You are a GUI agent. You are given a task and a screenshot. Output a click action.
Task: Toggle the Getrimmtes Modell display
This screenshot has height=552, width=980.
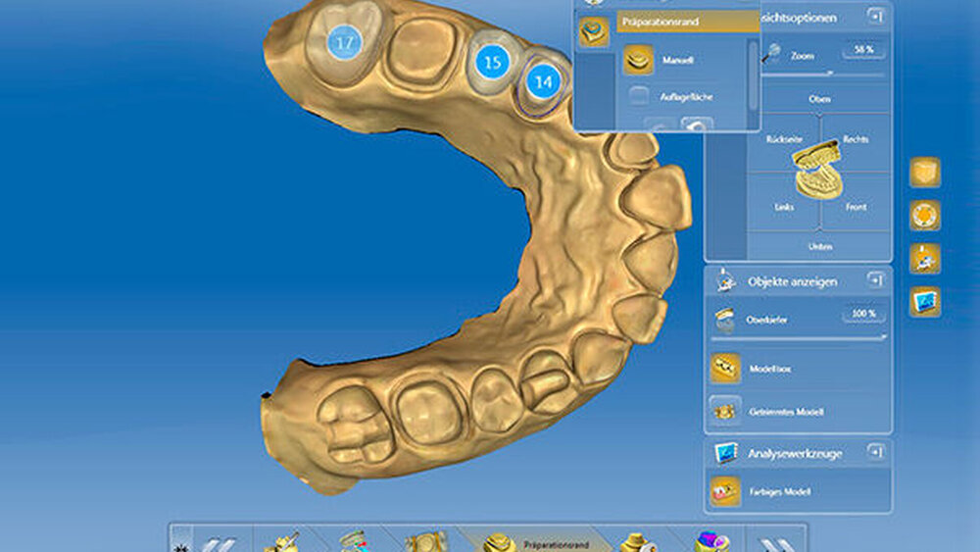[725, 411]
